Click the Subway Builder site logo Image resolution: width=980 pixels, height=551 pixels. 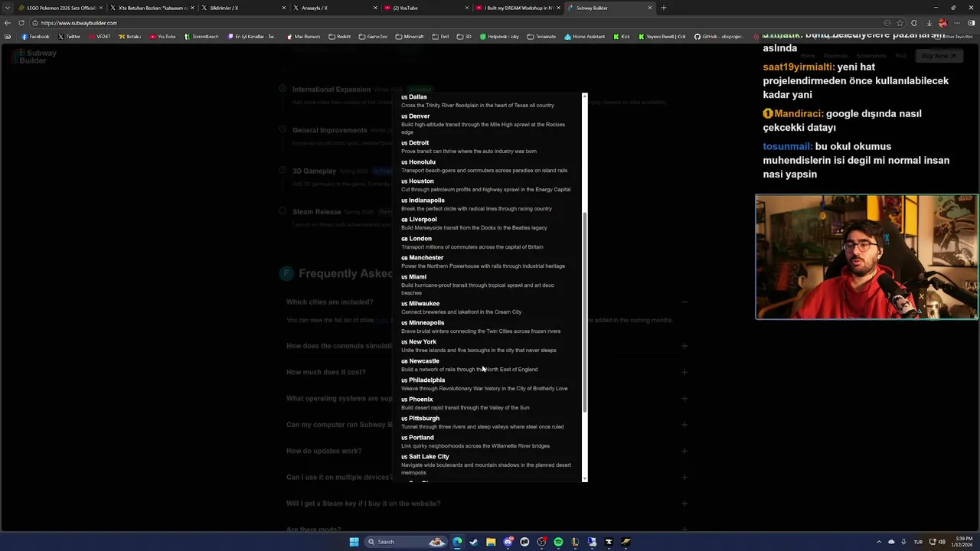[x=34, y=56]
